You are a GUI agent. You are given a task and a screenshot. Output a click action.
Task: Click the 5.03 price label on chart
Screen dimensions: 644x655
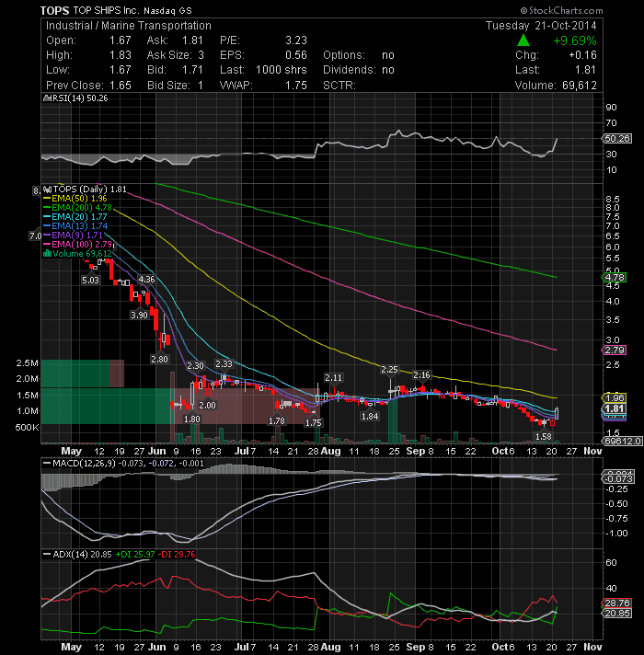pos(91,280)
